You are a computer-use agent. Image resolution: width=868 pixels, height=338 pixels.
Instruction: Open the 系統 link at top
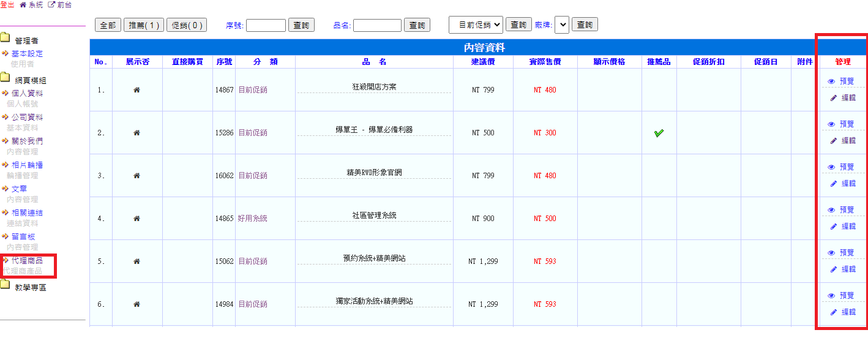[31, 4]
